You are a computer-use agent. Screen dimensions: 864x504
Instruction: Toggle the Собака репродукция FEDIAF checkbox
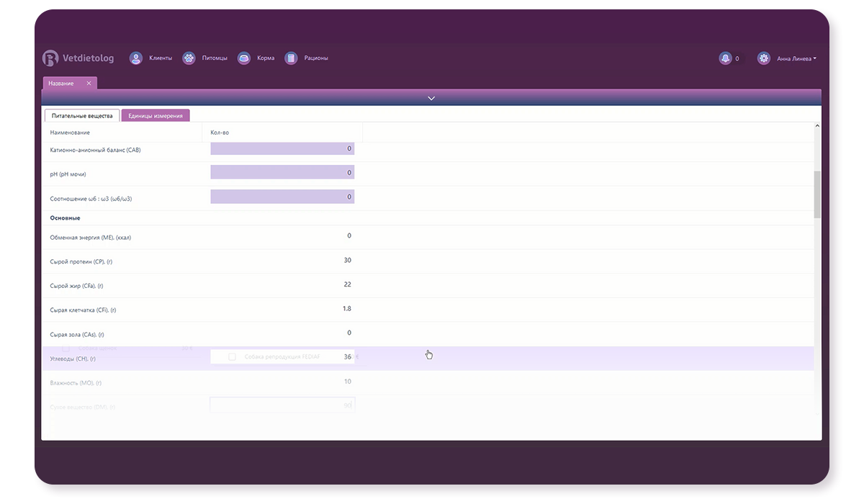click(x=232, y=356)
